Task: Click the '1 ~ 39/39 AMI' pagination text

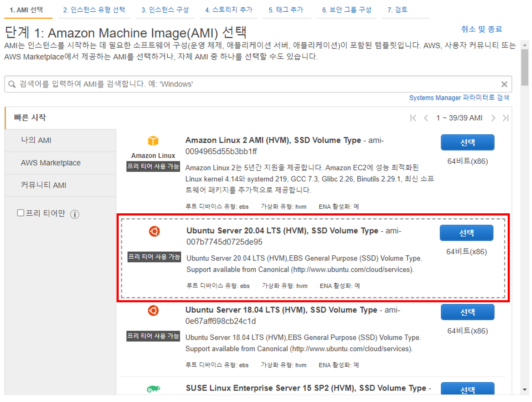Action: click(x=459, y=118)
